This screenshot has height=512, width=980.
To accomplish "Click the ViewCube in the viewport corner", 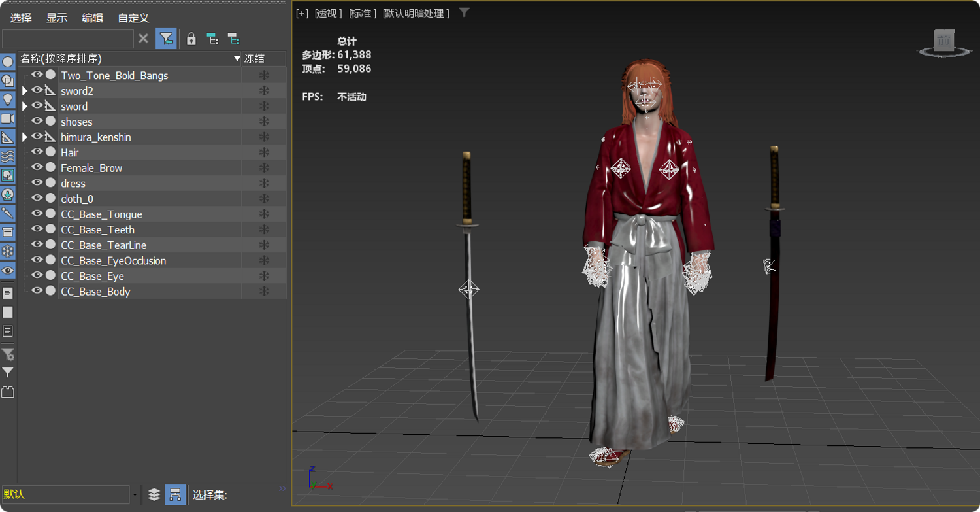I will click(944, 41).
